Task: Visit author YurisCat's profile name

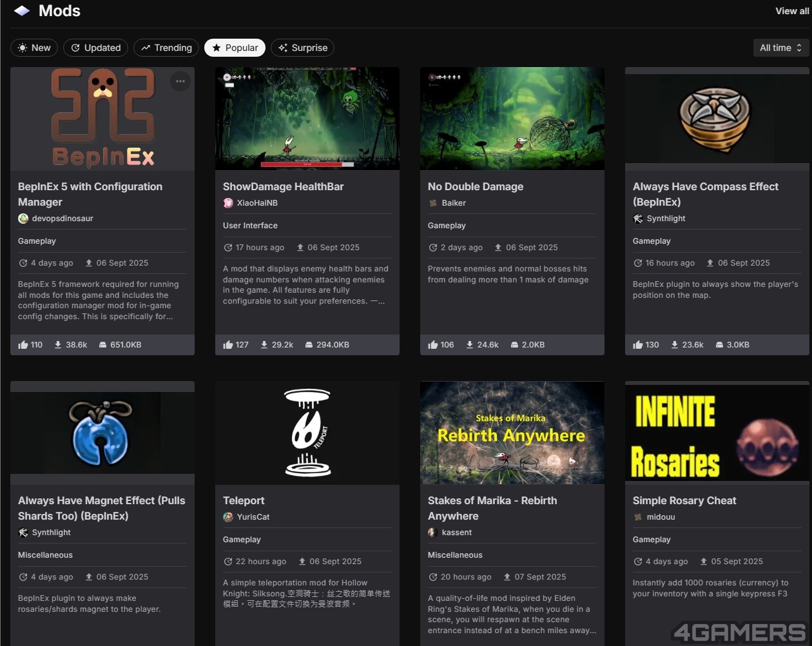Action: pos(253,517)
